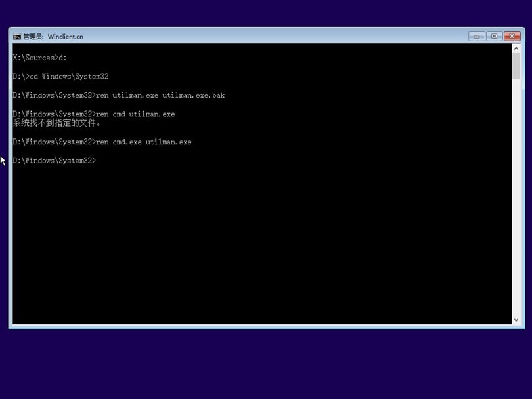
Task: Minimize the Winclient.cn console window
Action: pos(477,37)
